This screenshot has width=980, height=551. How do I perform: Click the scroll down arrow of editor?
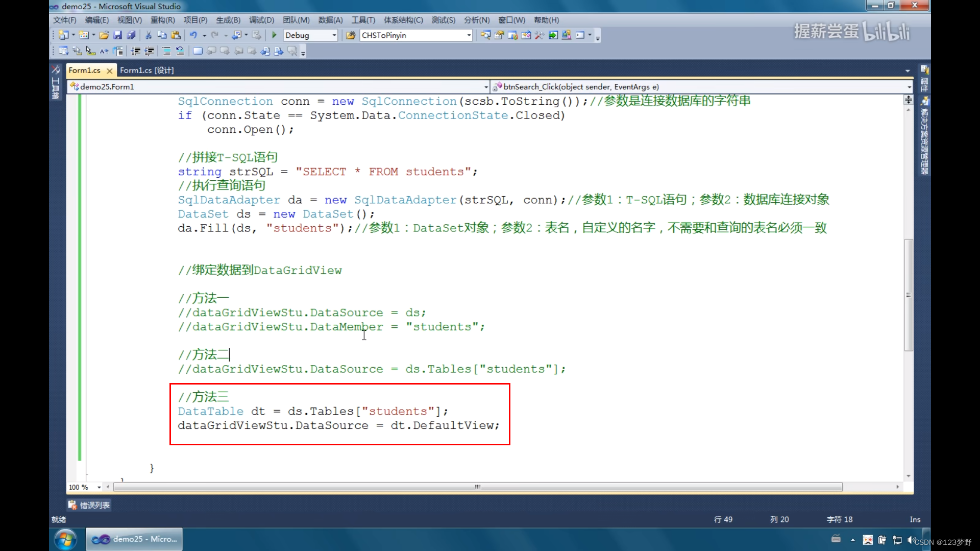coord(908,476)
